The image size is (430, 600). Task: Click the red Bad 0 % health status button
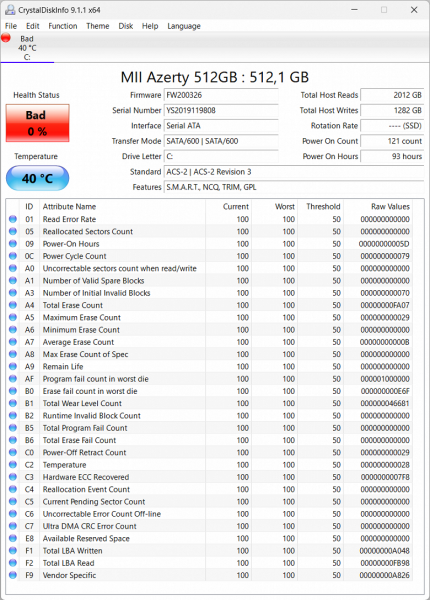coord(37,123)
